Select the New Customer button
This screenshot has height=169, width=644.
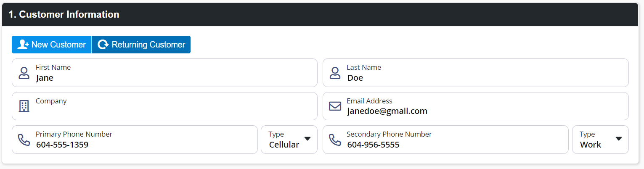tap(51, 45)
